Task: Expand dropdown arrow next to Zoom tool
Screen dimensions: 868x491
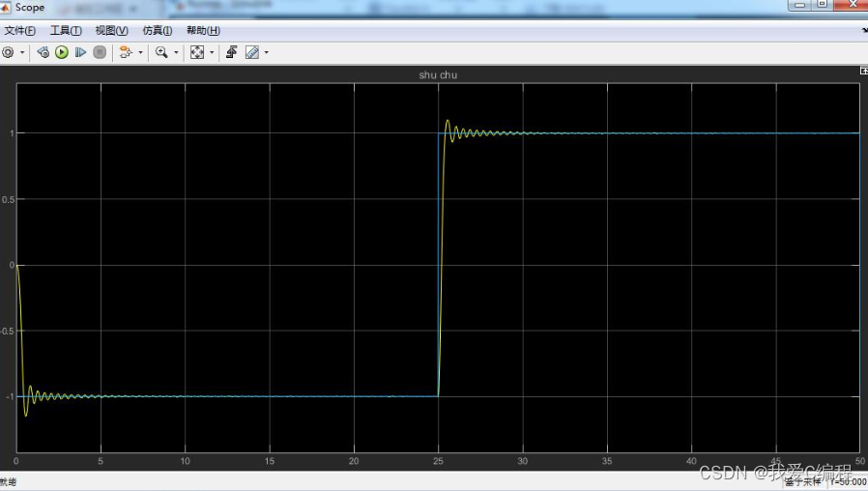Action: 176,52
